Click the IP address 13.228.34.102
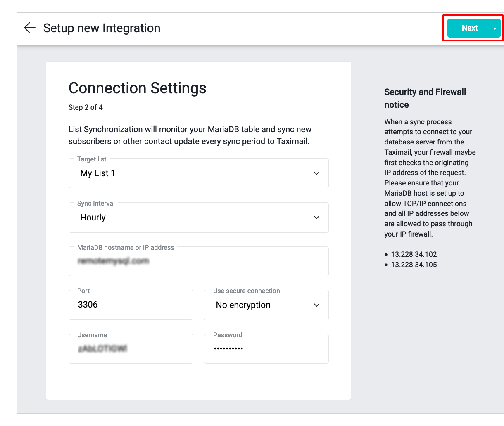The width and height of the screenshot is (504, 426). [414, 254]
